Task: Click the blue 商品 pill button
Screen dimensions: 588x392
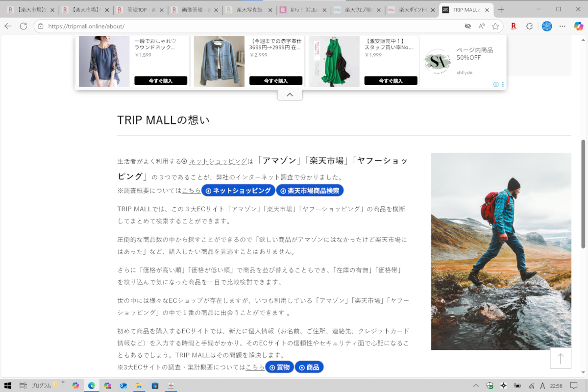Action: (x=309, y=367)
